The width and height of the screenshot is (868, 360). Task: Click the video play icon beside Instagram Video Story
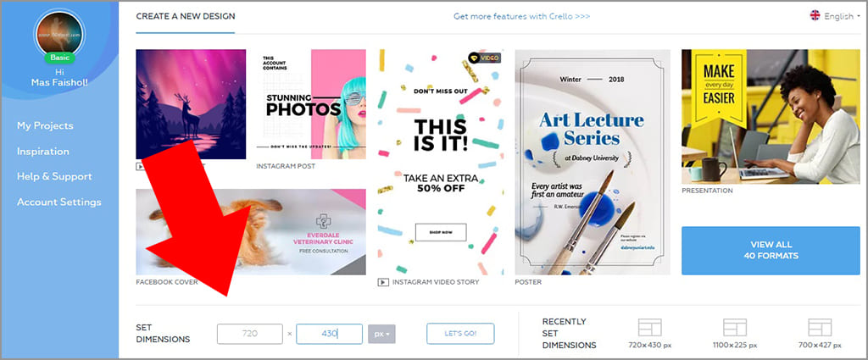(x=382, y=282)
